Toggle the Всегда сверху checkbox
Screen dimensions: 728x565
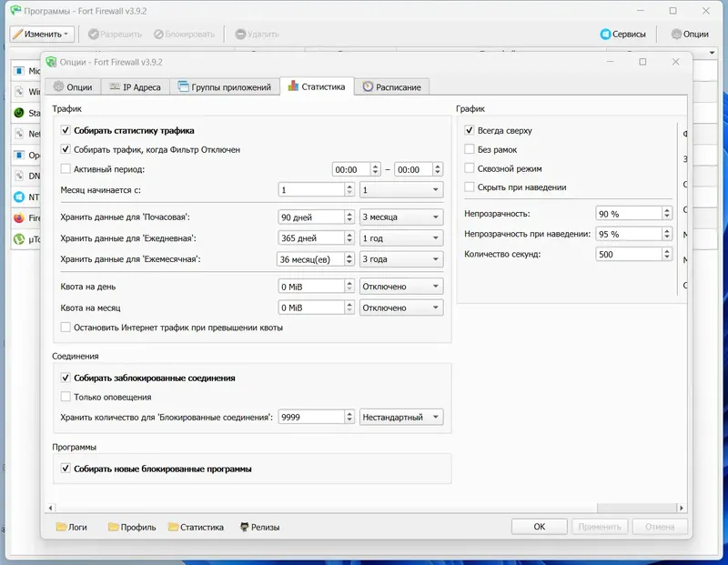(470, 130)
